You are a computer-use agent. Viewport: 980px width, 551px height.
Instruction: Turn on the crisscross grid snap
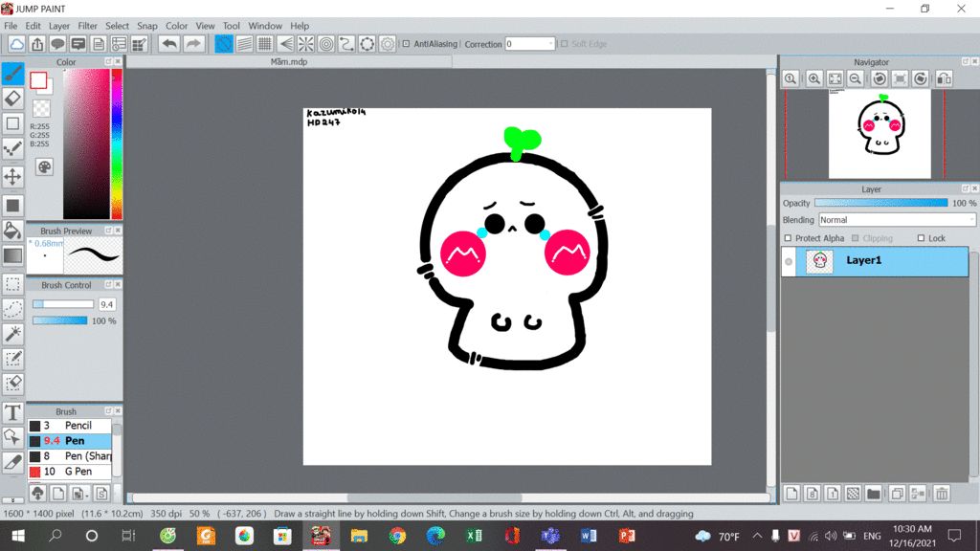[x=265, y=44]
